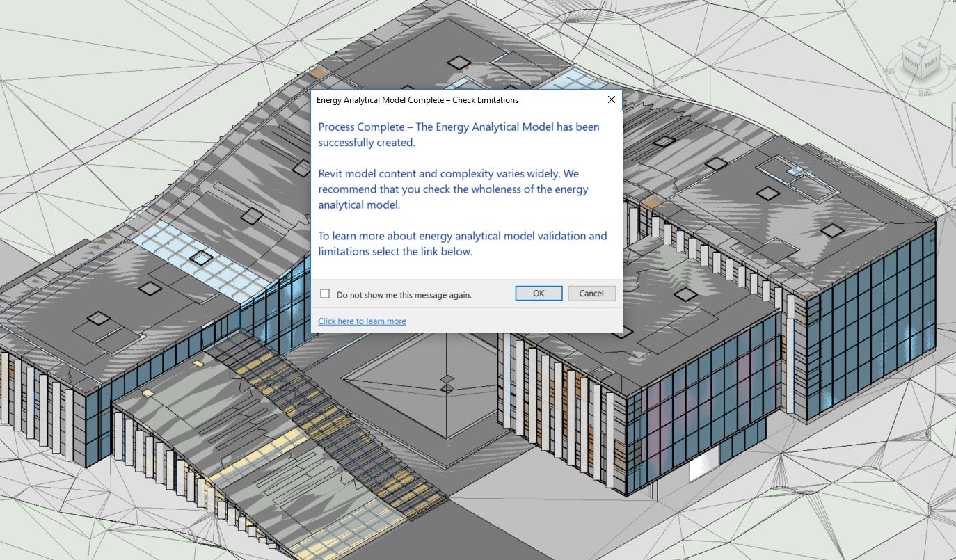Select the RIGHT face of the ViewCube
Viewport: 956px width, 560px height.
(x=931, y=63)
